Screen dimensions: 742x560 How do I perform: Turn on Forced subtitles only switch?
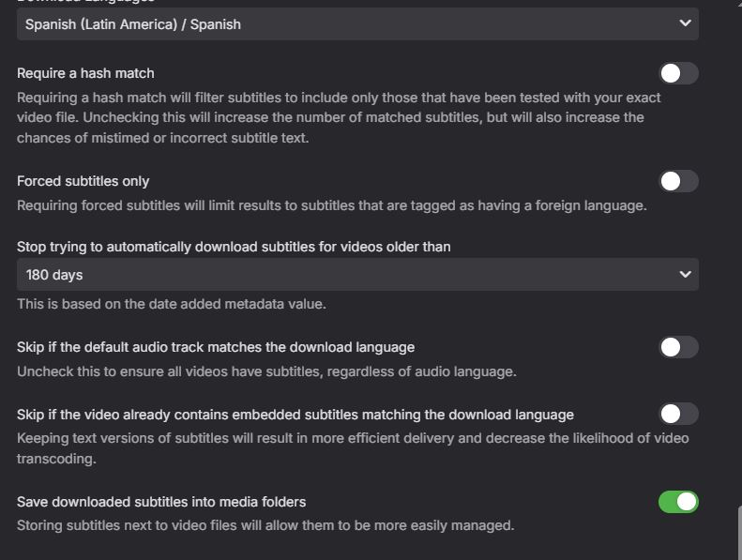click(x=678, y=181)
